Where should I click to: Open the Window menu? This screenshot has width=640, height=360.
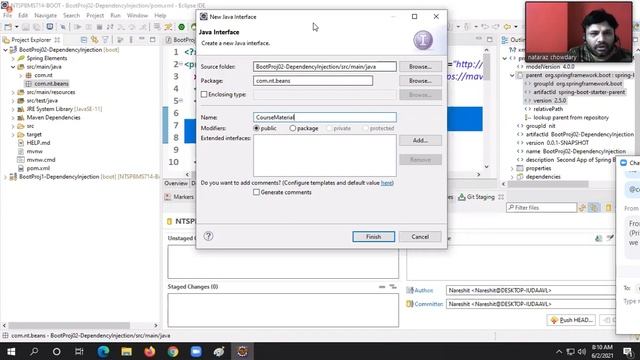click(137, 16)
